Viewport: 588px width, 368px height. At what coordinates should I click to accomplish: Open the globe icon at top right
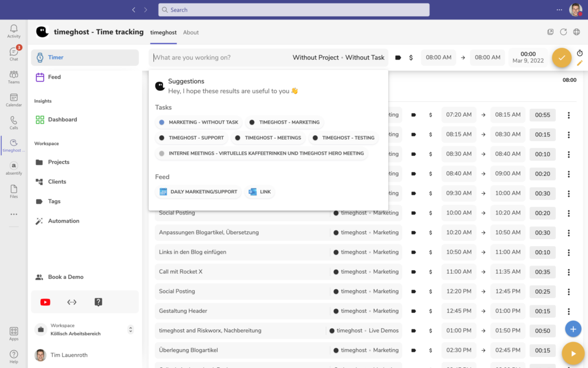point(577,32)
